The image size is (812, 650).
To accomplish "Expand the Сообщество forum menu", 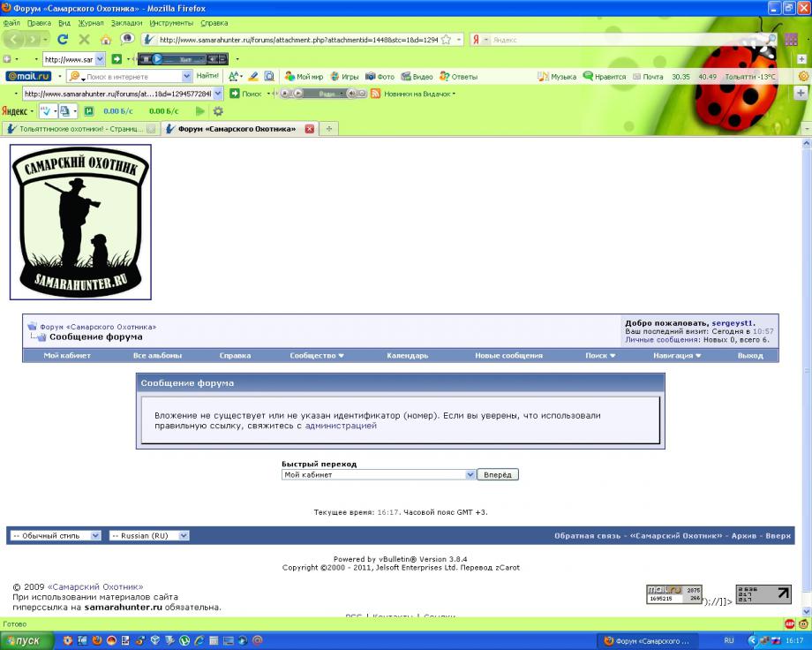I will [x=317, y=356].
